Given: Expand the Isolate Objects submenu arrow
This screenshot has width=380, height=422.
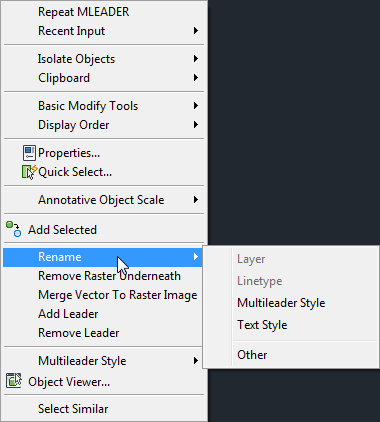Looking at the screenshot, I should tap(196, 59).
